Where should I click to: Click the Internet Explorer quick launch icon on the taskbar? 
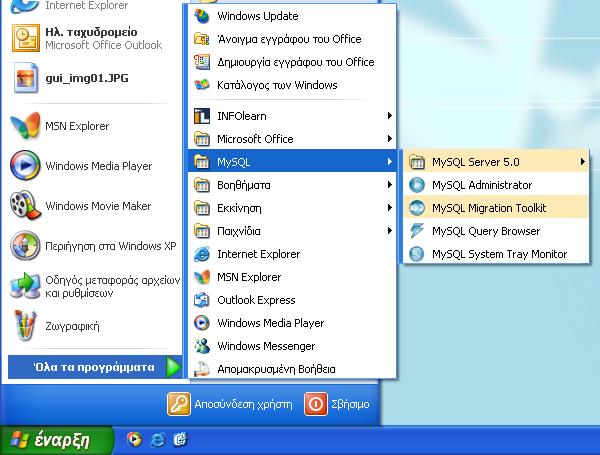[157, 440]
